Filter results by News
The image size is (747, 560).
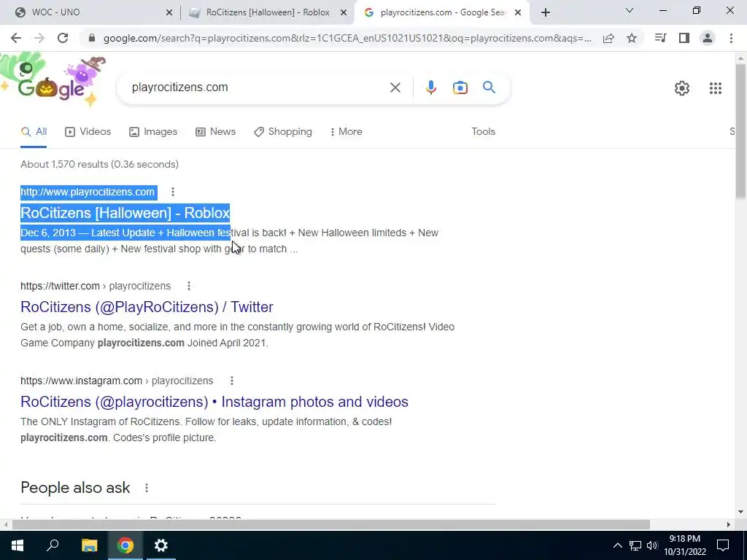(216, 131)
